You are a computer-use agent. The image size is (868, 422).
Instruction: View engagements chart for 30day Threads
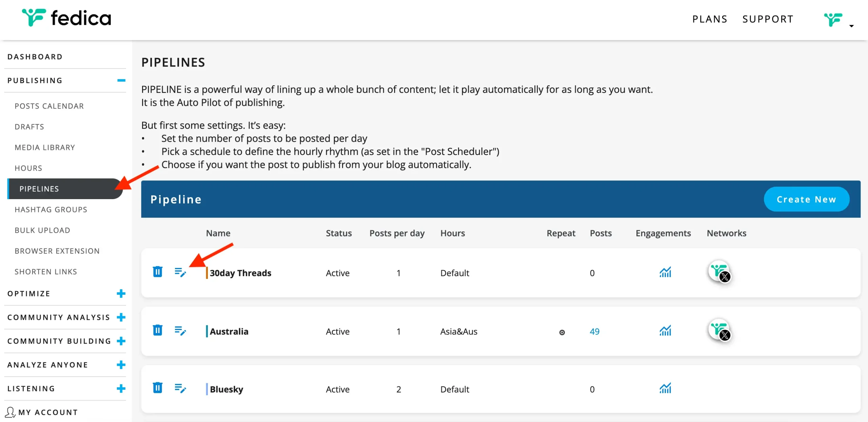[665, 272]
